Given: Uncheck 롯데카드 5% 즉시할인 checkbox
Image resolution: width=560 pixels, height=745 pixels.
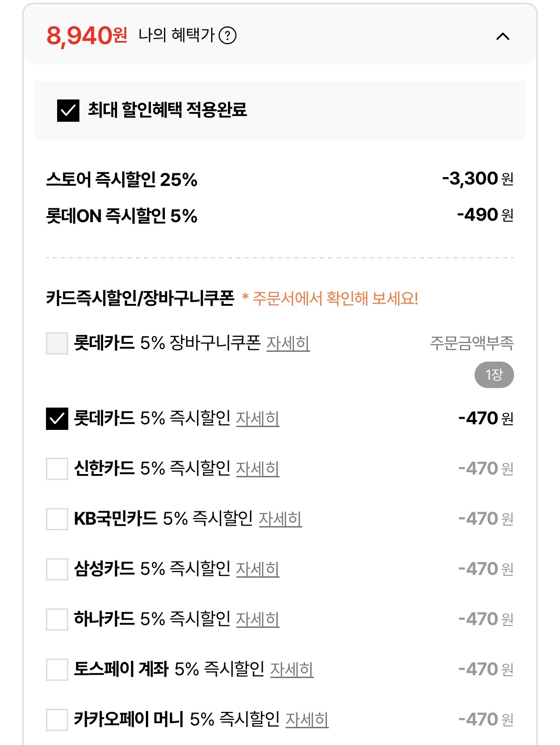Looking at the screenshot, I should click(57, 419).
